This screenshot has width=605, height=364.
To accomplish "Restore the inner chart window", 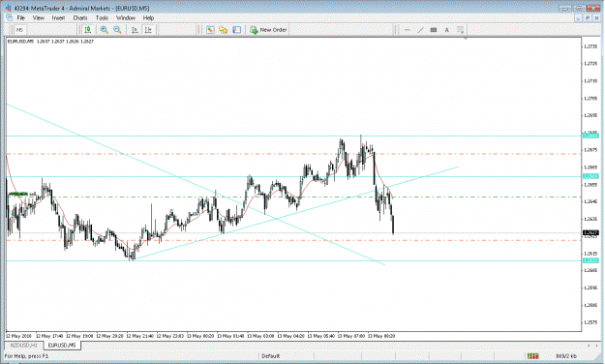I will point(588,18).
